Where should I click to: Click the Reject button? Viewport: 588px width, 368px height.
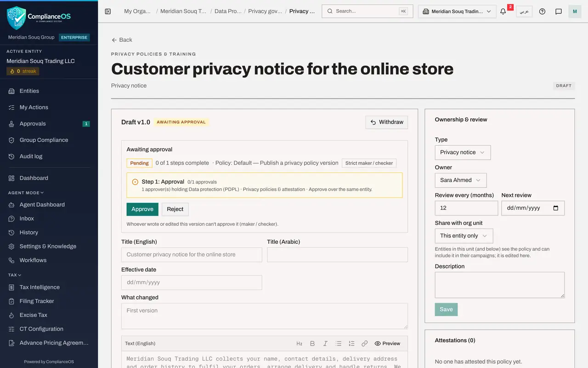point(175,209)
